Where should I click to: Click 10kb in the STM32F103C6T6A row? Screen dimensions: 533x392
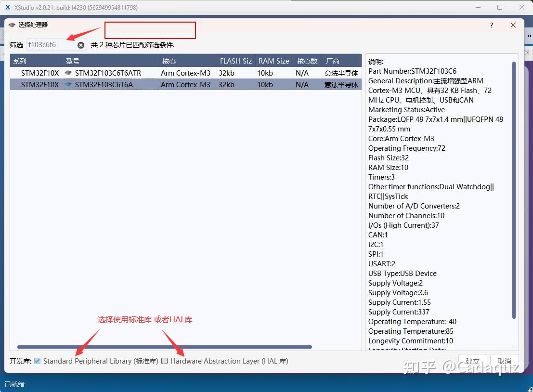tap(265, 85)
